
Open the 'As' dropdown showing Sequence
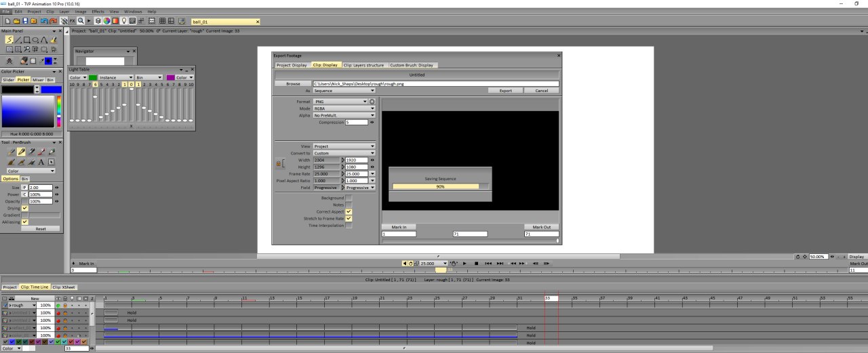(x=344, y=90)
